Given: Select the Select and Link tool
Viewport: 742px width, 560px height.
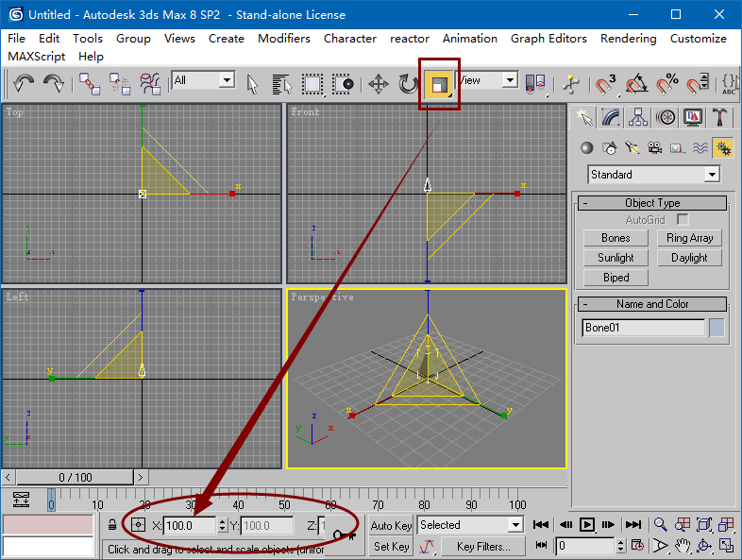Looking at the screenshot, I should pos(90,84).
